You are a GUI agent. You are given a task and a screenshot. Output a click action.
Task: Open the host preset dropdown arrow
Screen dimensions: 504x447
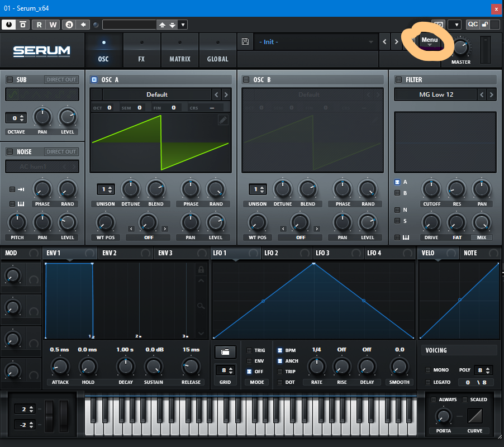tap(183, 25)
